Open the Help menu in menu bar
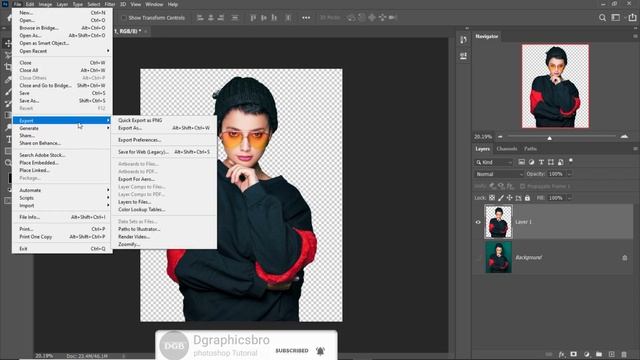 coord(173,4)
